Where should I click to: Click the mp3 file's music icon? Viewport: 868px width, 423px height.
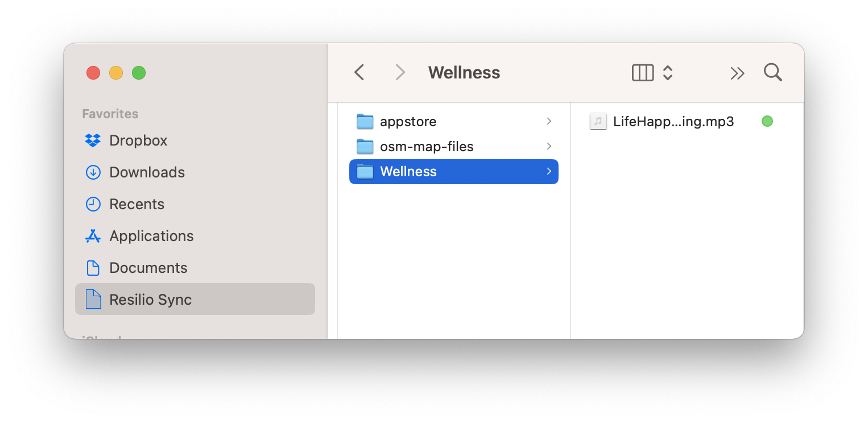598,122
